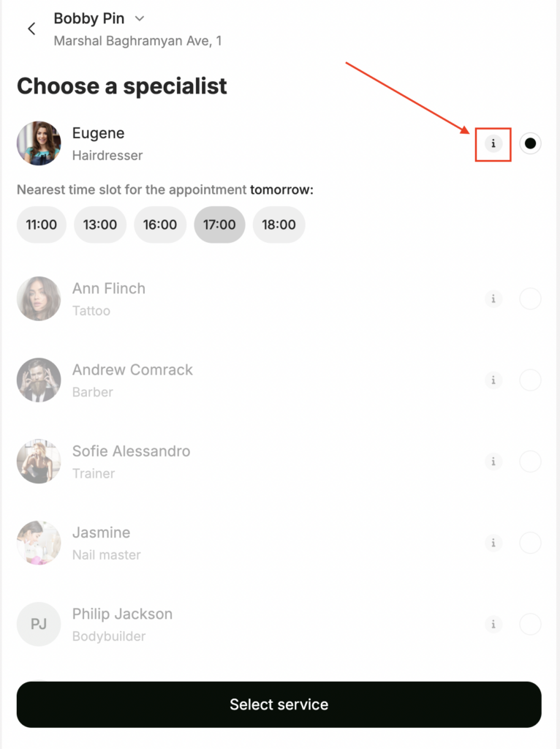This screenshot has width=560, height=749.
Task: Pick Jasmine's radio button
Action: (x=530, y=543)
